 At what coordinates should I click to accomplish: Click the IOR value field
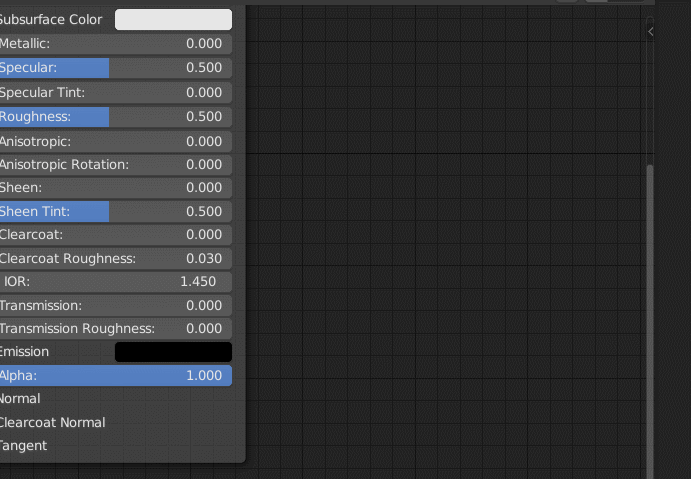click(x=116, y=282)
